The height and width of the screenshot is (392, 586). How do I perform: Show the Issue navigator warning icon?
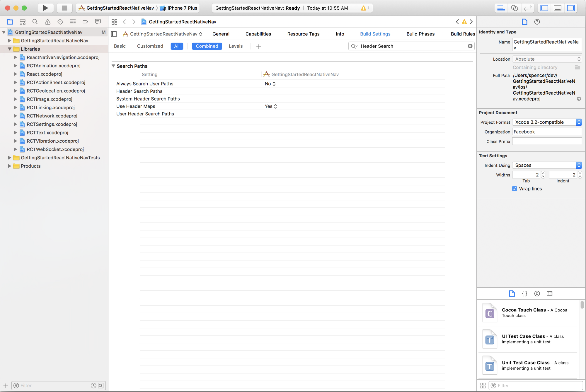coord(47,22)
